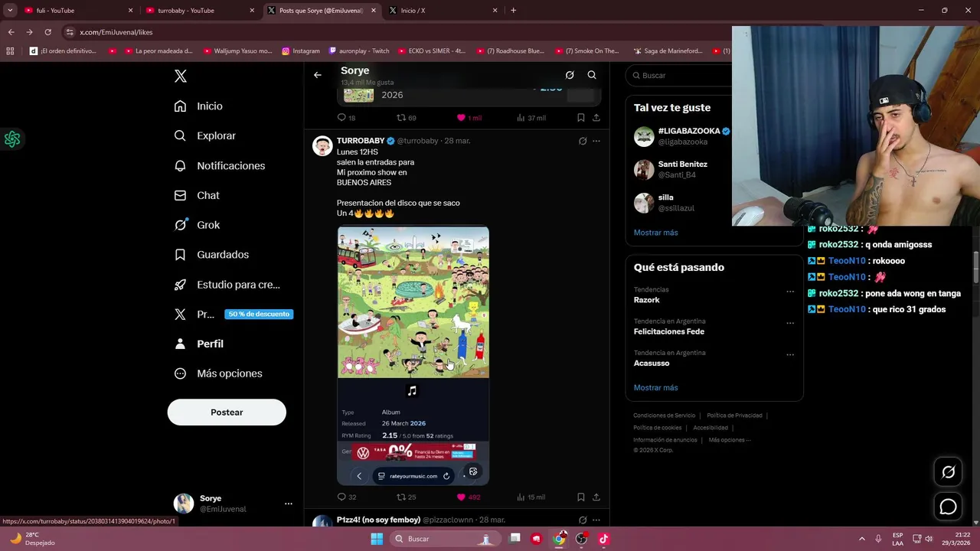
Task: Open the album cover image in tweet
Action: pos(413,302)
